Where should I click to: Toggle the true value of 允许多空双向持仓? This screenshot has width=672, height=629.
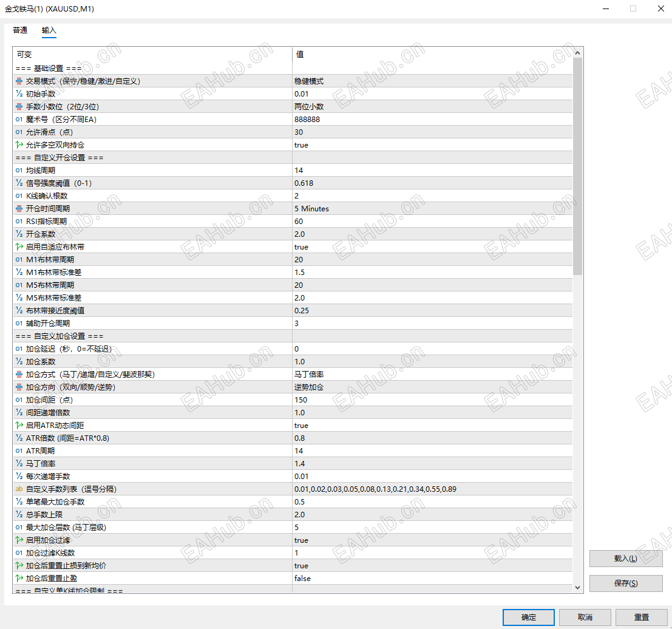(x=432, y=145)
